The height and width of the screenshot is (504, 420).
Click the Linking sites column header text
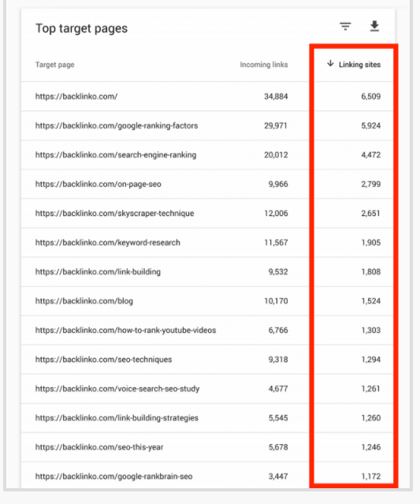(x=359, y=65)
